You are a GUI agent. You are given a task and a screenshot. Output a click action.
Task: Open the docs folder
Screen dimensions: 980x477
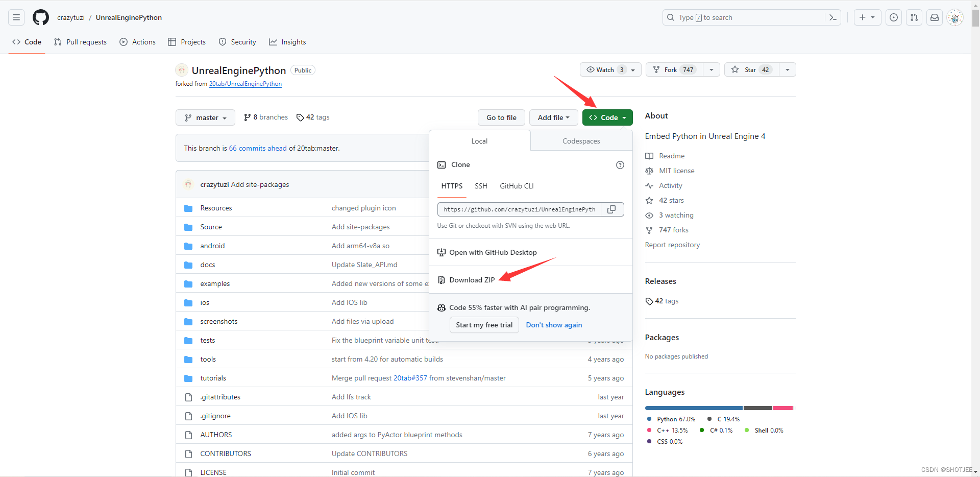point(208,265)
